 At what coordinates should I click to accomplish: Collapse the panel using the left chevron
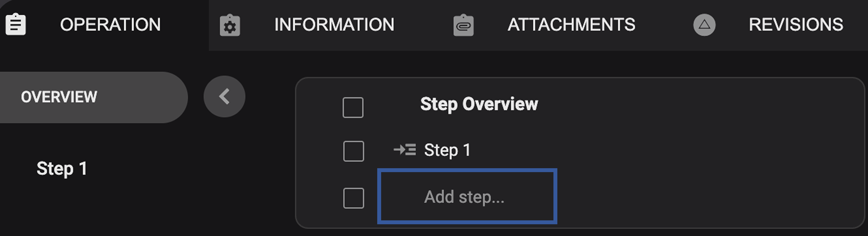tap(224, 96)
